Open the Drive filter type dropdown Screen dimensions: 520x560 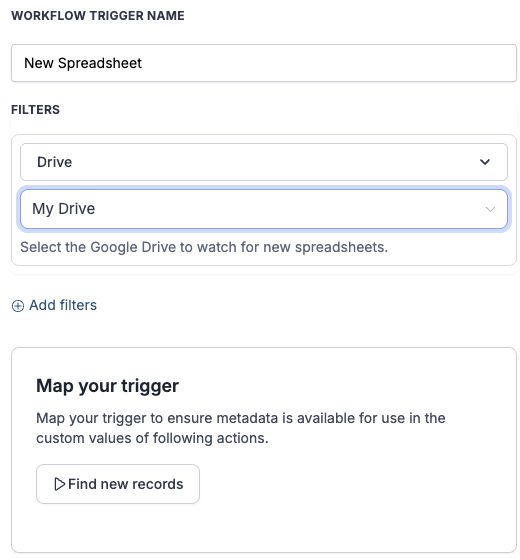tap(264, 162)
